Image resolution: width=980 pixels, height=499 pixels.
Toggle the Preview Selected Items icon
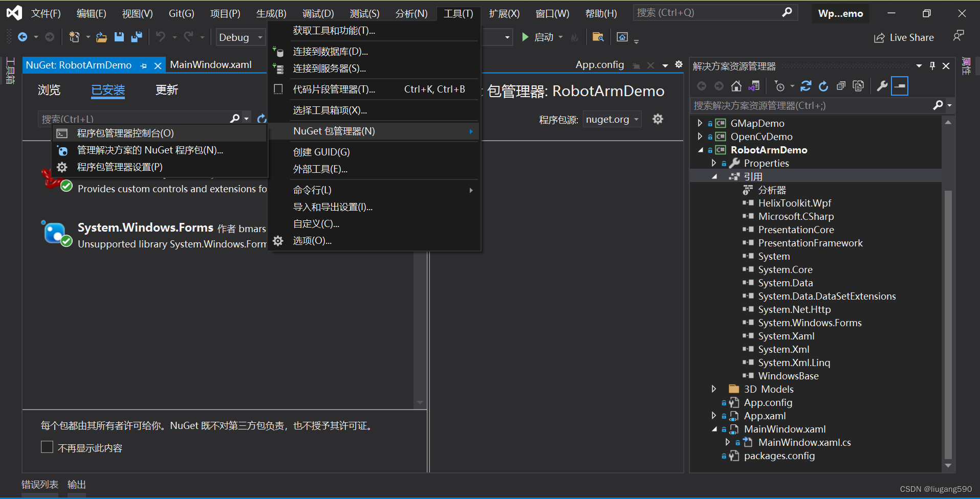(x=900, y=86)
